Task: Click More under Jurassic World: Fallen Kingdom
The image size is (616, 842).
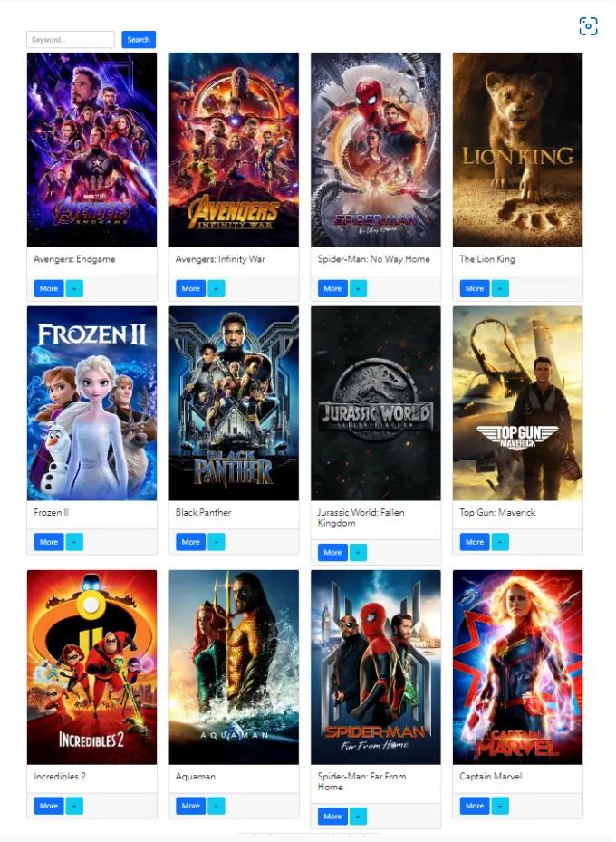Action: pyautogui.click(x=332, y=552)
